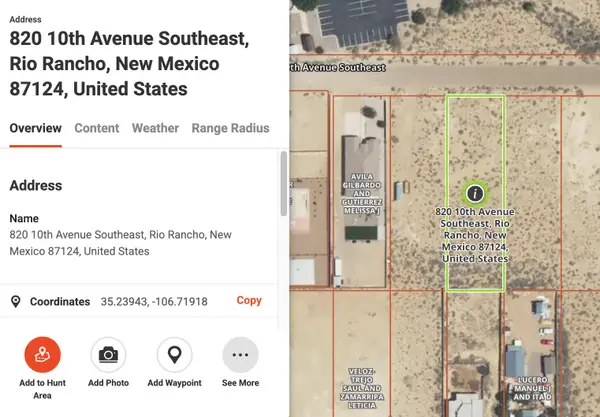Open the Range Radius tab
Viewport: 600px width, 417px height.
tap(230, 128)
